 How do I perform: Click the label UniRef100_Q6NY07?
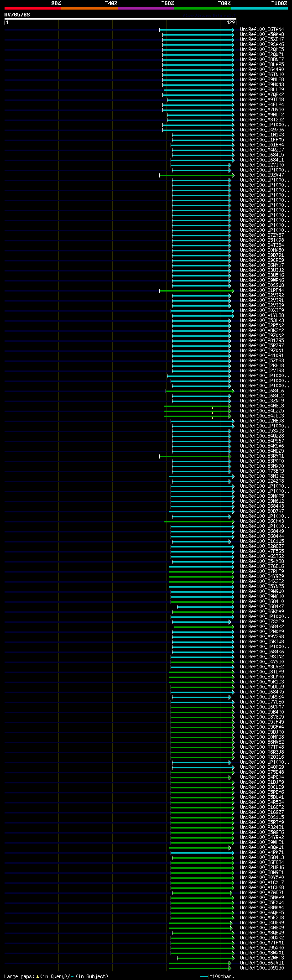[x=262, y=266]
